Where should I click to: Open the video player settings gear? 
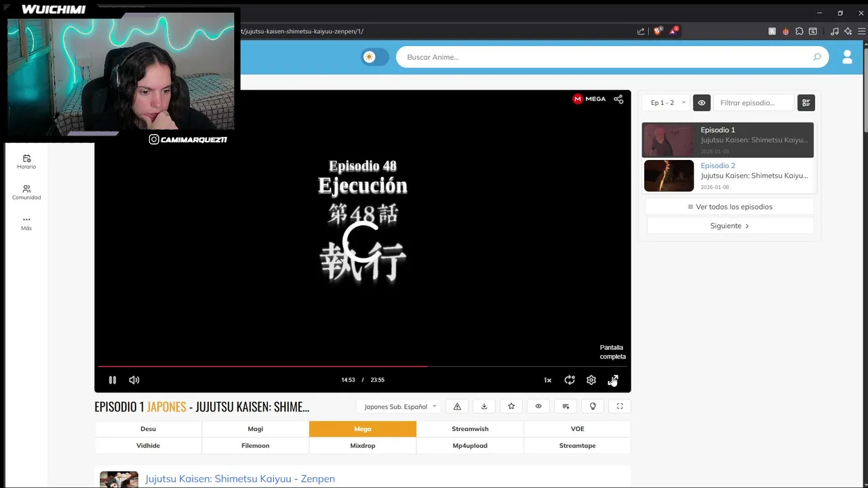[591, 380]
